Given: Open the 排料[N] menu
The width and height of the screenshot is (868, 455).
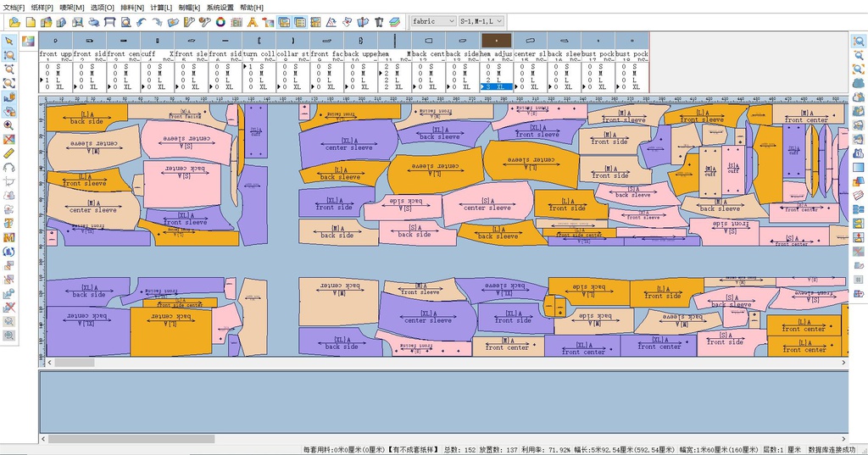Looking at the screenshot, I should pos(132,7).
